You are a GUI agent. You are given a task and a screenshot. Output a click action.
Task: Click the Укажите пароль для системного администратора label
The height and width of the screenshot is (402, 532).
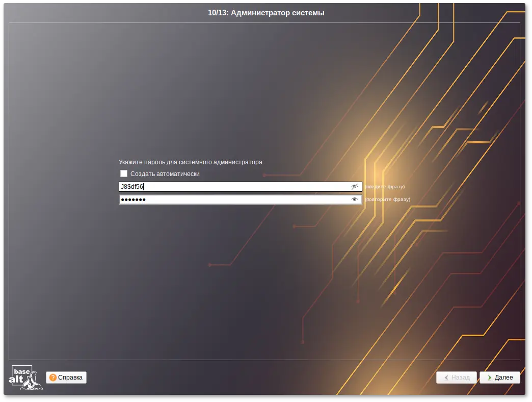click(x=191, y=162)
